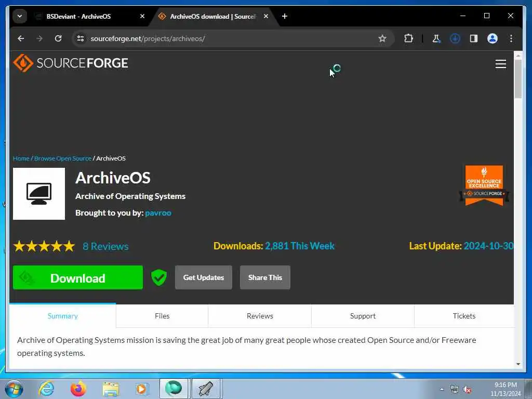Click the SourceForge logo
Image resolution: width=532 pixels, height=399 pixels.
click(71, 63)
